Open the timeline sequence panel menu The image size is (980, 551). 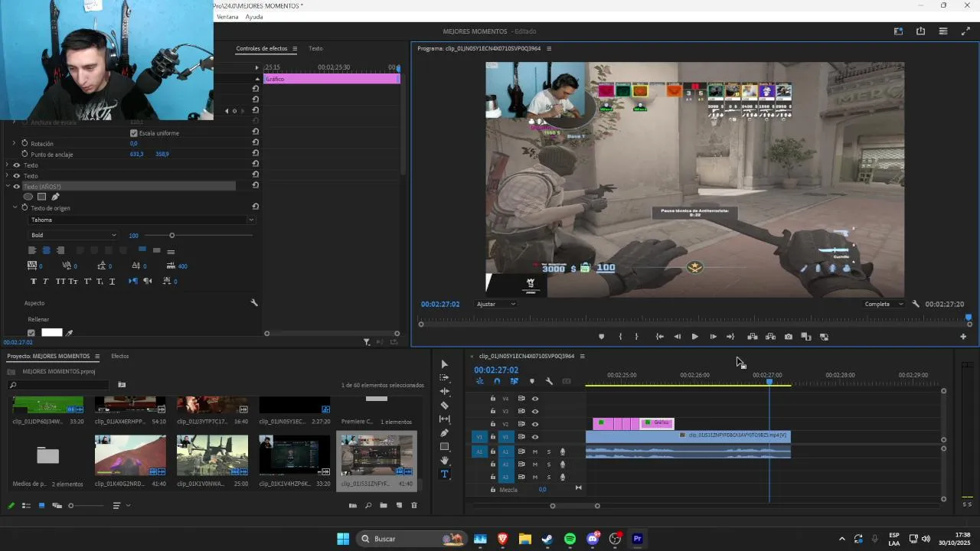coord(582,356)
